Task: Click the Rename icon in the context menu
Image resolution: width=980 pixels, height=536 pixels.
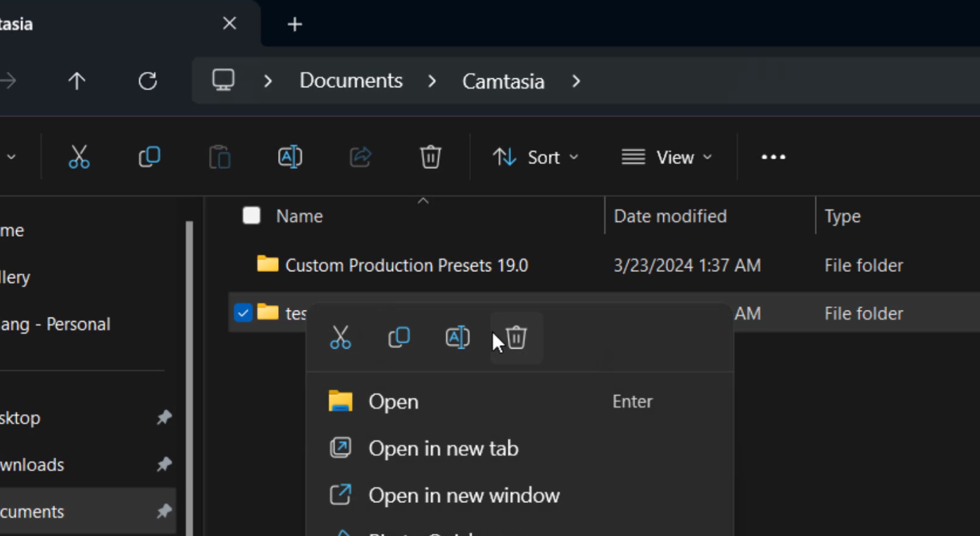Action: [x=458, y=337]
